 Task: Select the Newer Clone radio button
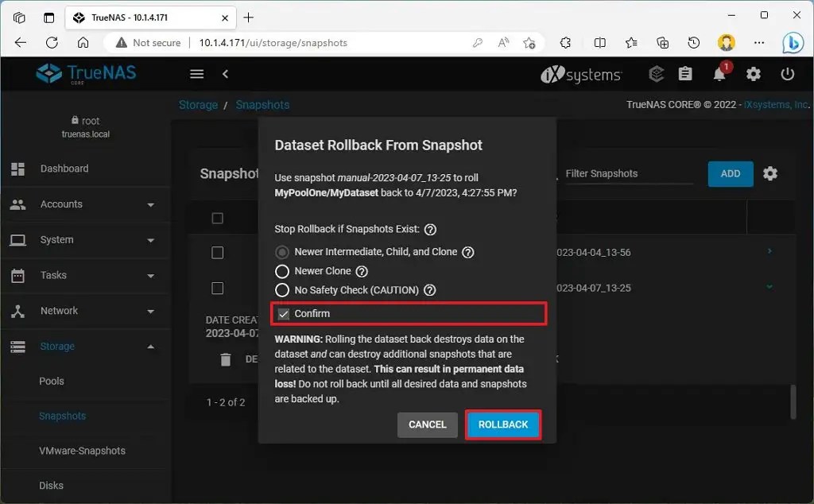[x=282, y=270]
